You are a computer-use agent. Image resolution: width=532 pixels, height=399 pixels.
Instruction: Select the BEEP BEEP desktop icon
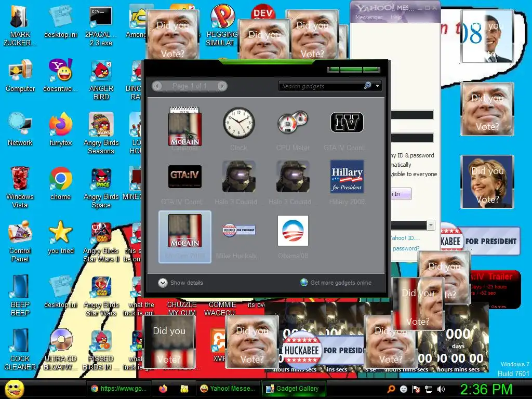(x=20, y=295)
